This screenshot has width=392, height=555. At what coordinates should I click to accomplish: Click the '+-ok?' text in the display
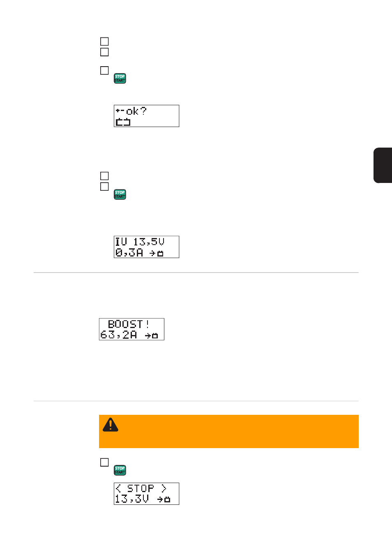(131, 111)
